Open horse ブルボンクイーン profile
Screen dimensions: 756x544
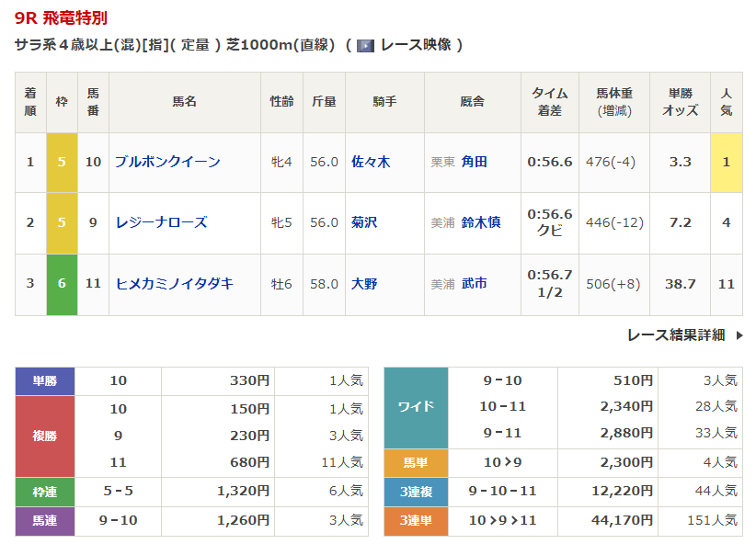(167, 162)
